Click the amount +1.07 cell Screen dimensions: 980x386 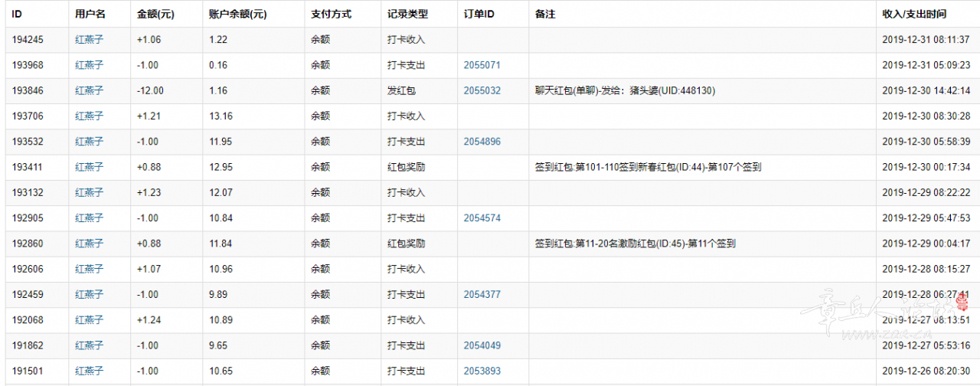pyautogui.click(x=166, y=270)
